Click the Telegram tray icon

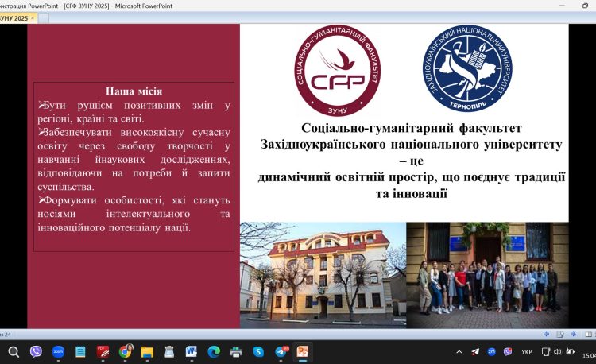click(475, 352)
